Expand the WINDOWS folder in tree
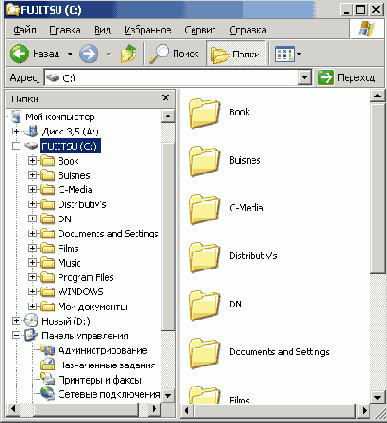 (32, 292)
